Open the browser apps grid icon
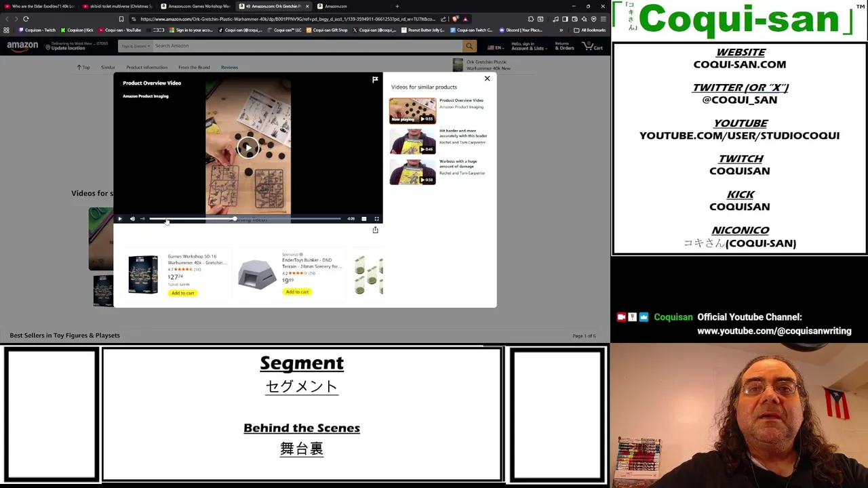Screen dimensions: 868x488 coord(6,30)
